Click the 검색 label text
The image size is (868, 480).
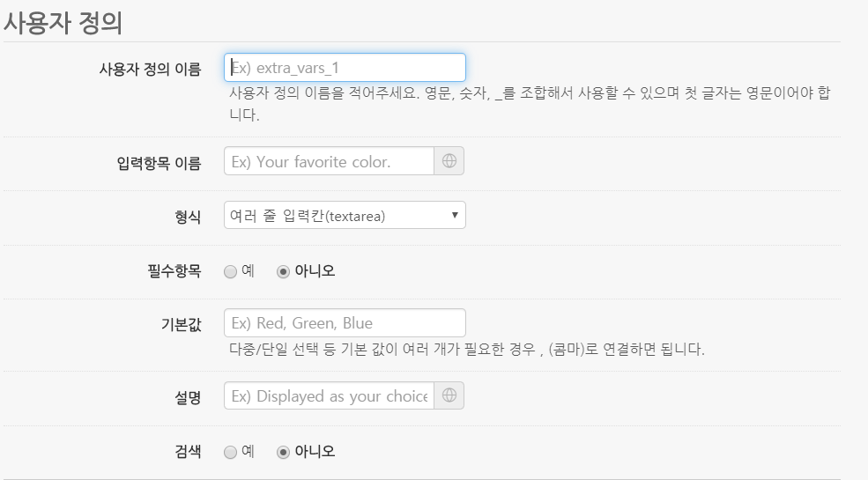point(188,452)
